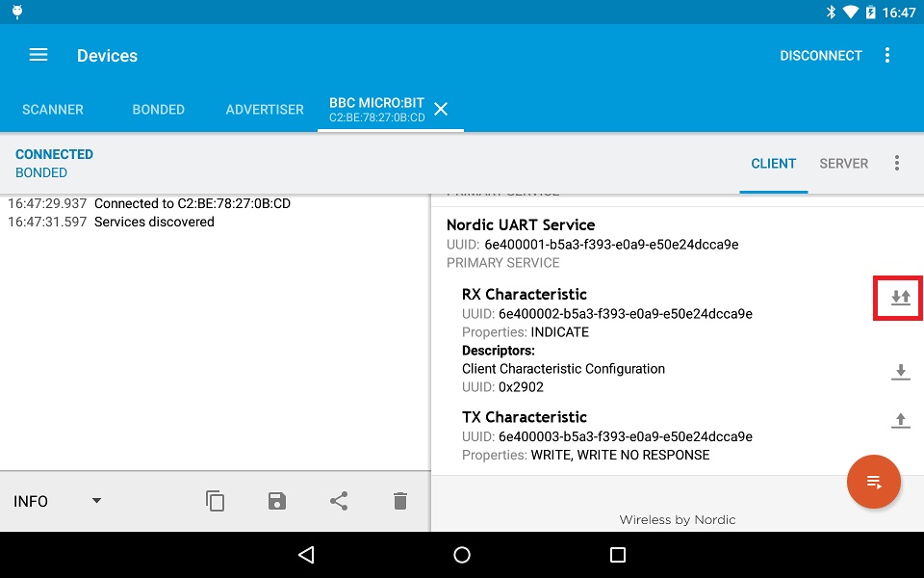Select the TX Characteristic title
The image size is (924, 578).
click(x=525, y=417)
